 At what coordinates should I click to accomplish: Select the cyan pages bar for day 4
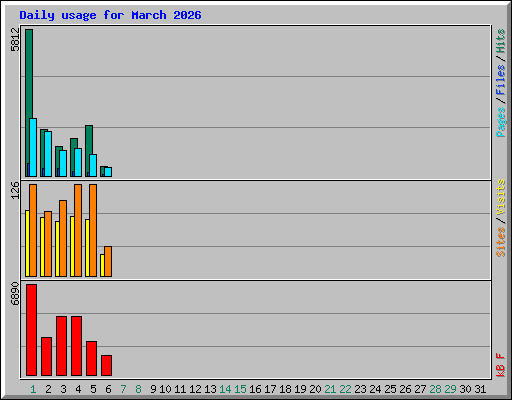(x=78, y=162)
